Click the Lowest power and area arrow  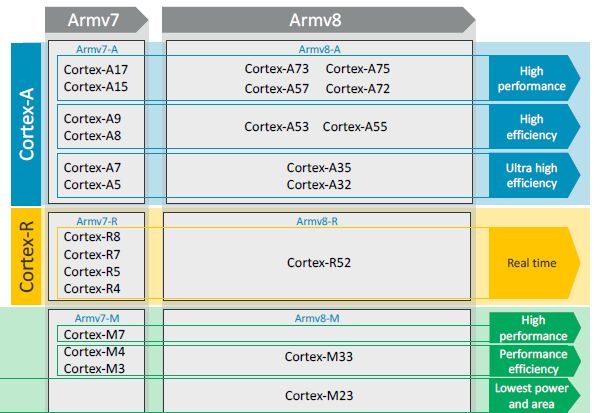pos(535,396)
